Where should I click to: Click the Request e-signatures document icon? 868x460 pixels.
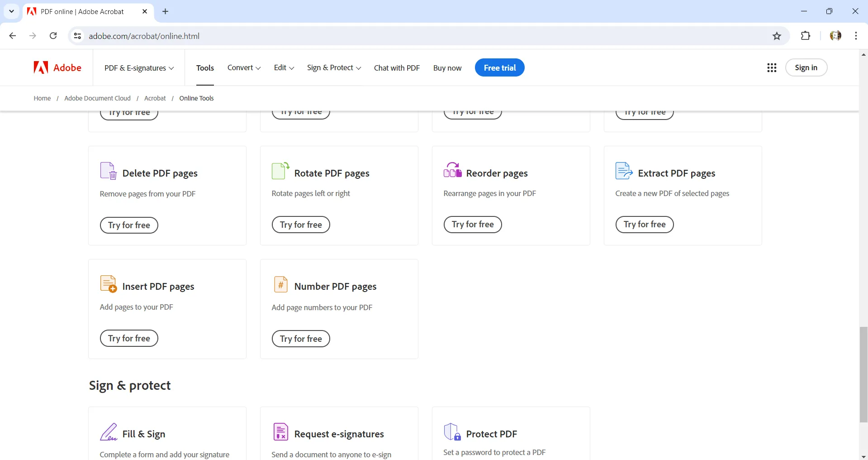(280, 432)
